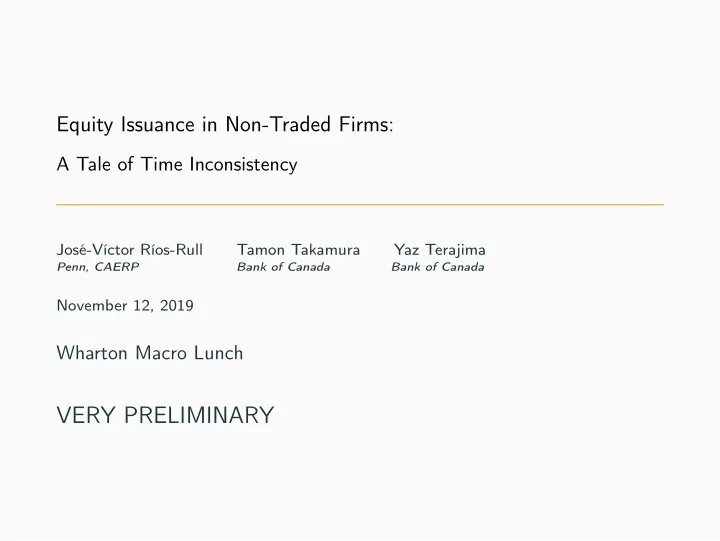Select author name José-Víctor Ríos-Rull

[x=129, y=249]
